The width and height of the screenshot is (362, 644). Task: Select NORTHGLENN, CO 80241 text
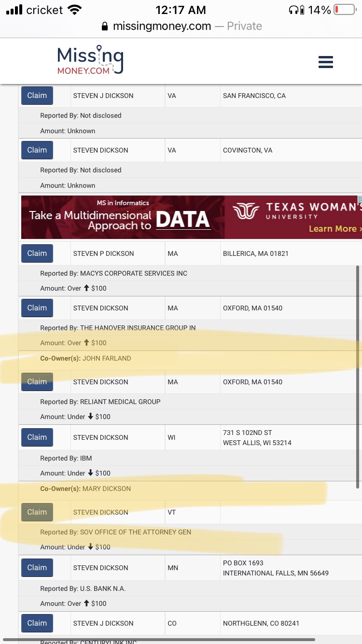click(261, 623)
